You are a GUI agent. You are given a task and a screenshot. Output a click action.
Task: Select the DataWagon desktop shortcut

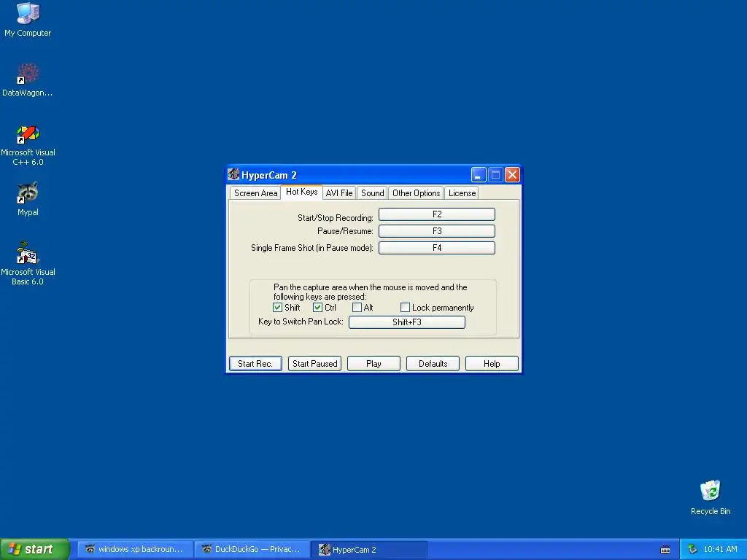click(28, 79)
